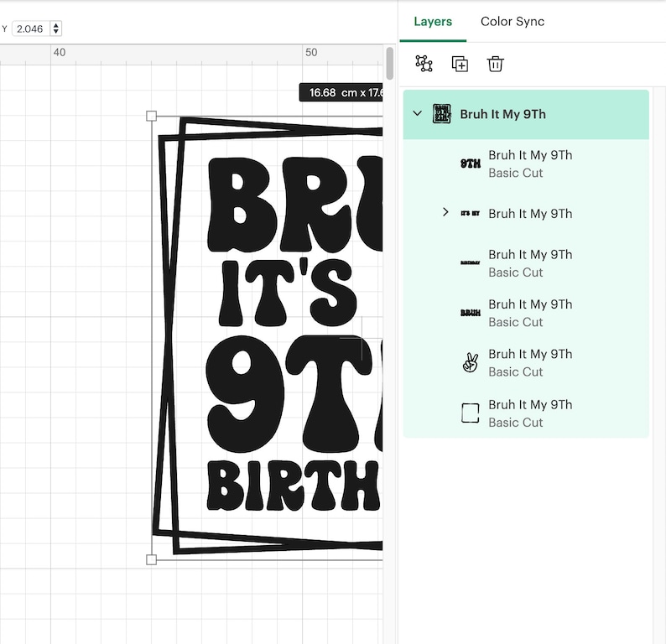Click the group thumbnail in header row
The height and width of the screenshot is (644, 666).
coord(441,114)
